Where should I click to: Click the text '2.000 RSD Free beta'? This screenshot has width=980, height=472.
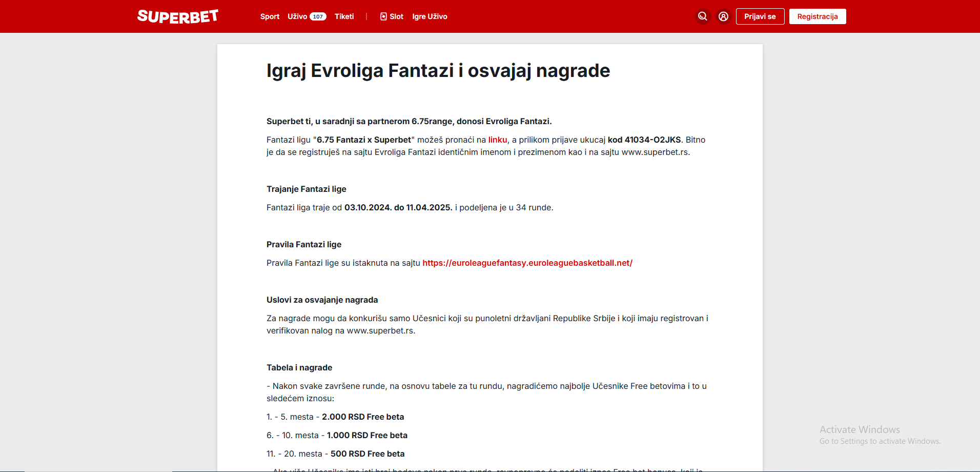(363, 417)
